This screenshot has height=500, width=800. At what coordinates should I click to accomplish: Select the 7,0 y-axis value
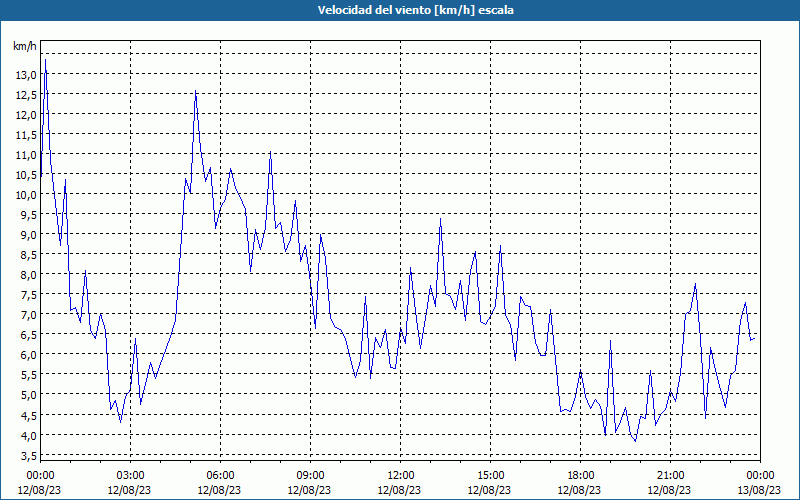click(28, 314)
